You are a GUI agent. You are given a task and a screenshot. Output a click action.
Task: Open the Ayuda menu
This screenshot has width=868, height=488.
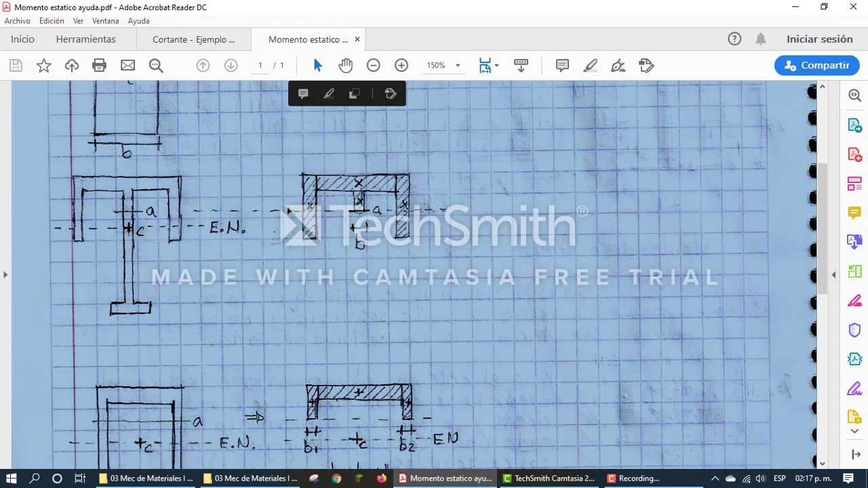138,21
